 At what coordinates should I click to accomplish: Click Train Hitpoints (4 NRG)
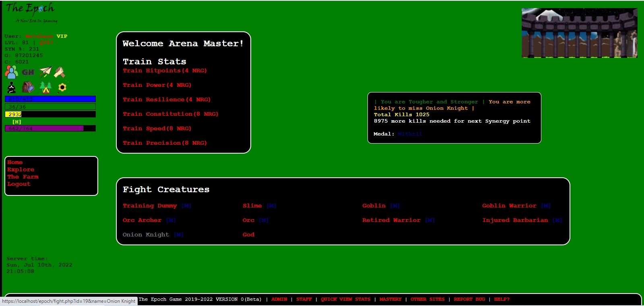pos(165,71)
